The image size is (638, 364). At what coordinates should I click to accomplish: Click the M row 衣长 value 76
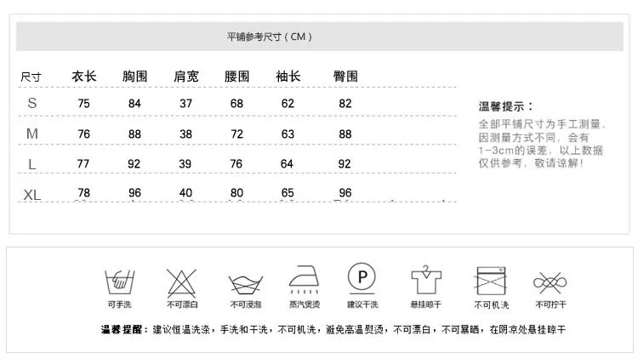[x=84, y=134]
